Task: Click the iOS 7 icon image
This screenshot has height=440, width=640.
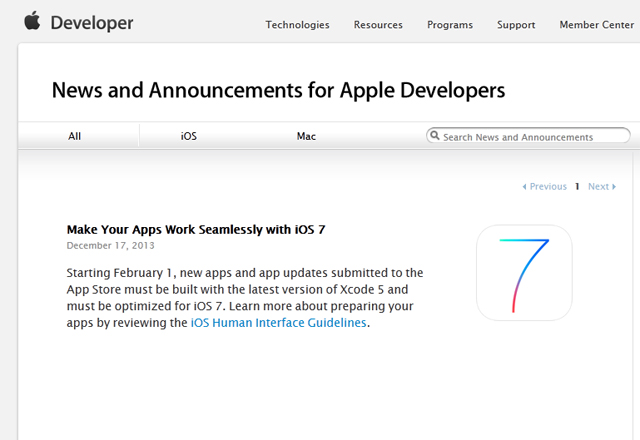Action: [524, 273]
